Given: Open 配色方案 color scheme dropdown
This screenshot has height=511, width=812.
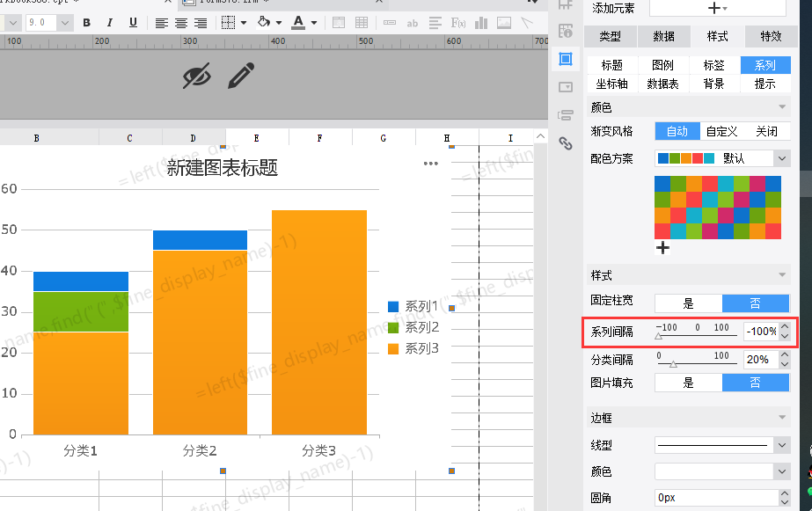Looking at the screenshot, I should coord(782,158).
